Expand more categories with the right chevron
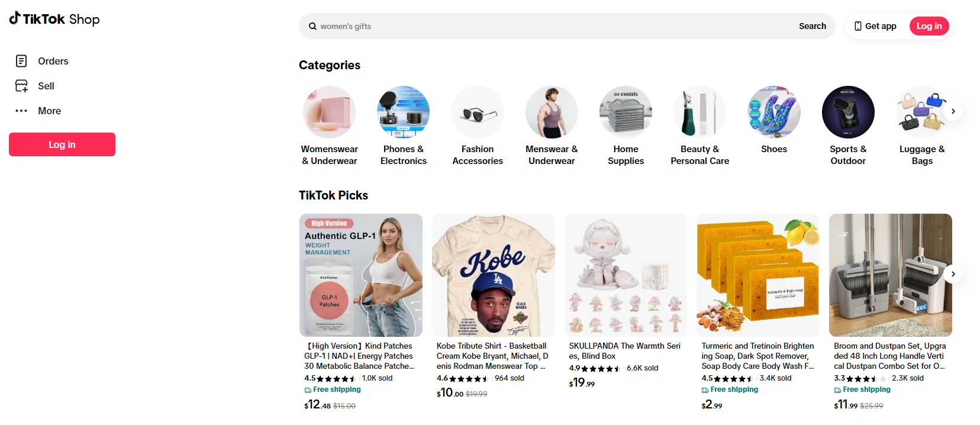The image size is (980, 425). 953,111
